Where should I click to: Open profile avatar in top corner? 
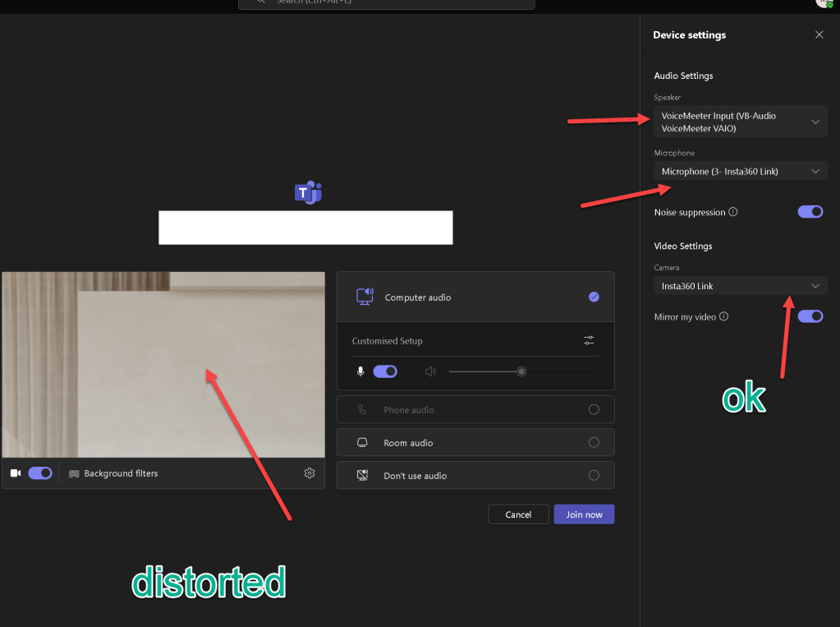click(x=825, y=2)
